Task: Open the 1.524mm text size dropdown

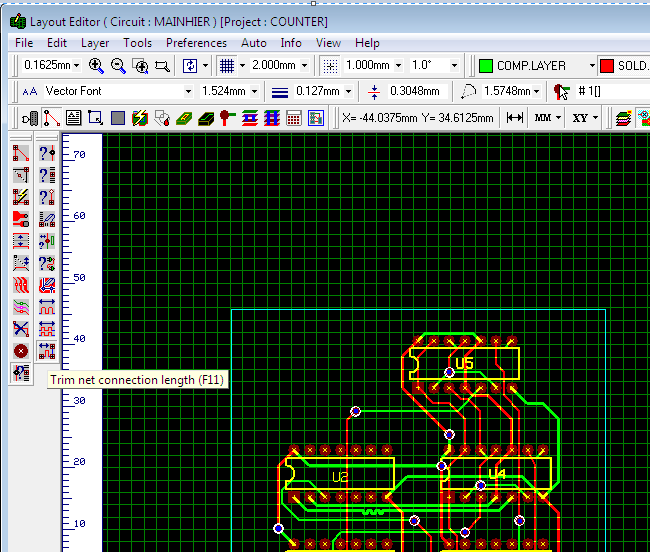Action: click(x=255, y=91)
